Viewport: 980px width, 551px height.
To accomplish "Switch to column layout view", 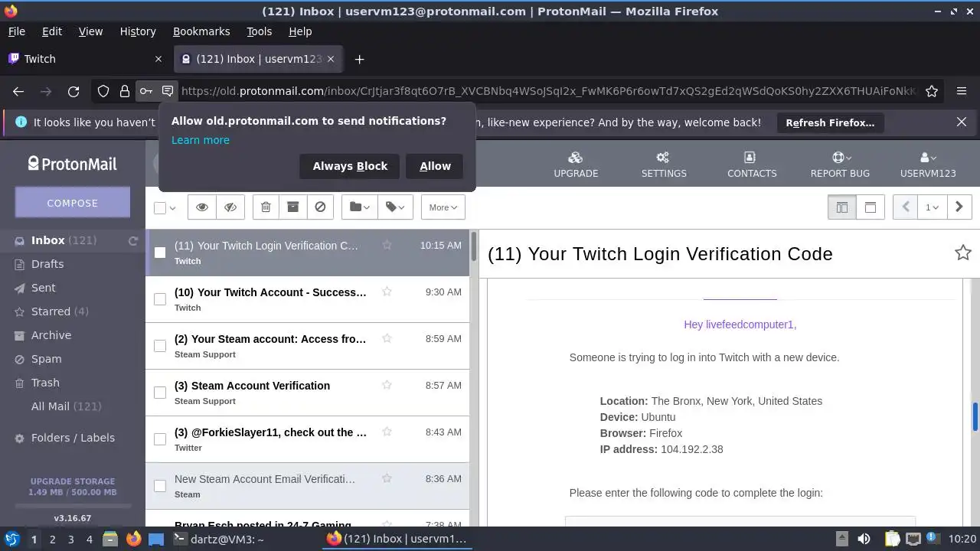I will point(841,207).
